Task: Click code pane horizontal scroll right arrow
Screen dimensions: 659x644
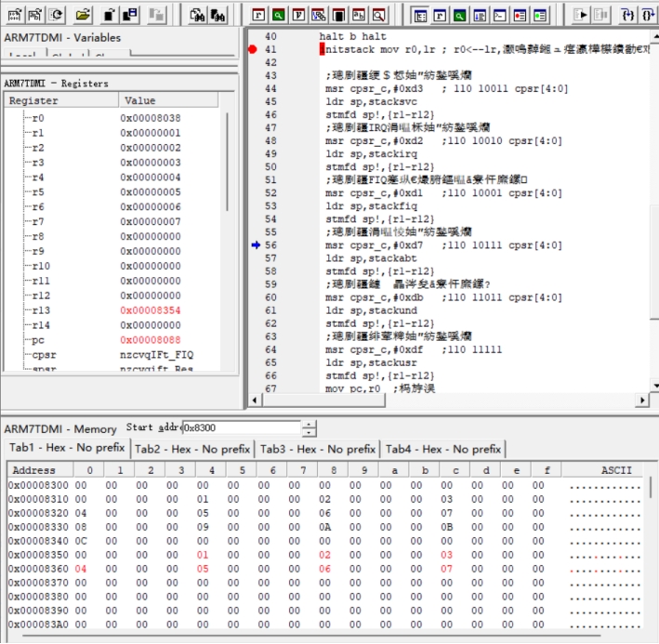Action: [x=642, y=401]
